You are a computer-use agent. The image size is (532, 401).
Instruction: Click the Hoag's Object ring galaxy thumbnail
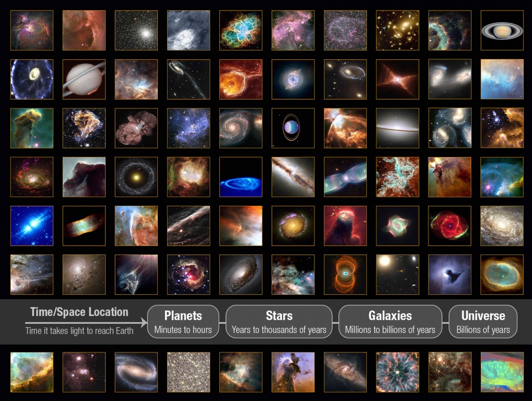coord(136,177)
